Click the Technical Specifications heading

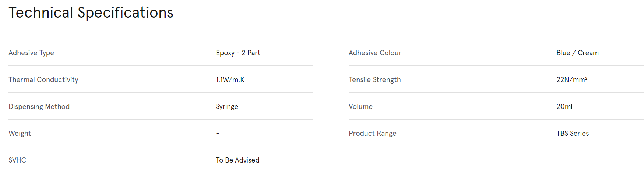click(91, 13)
